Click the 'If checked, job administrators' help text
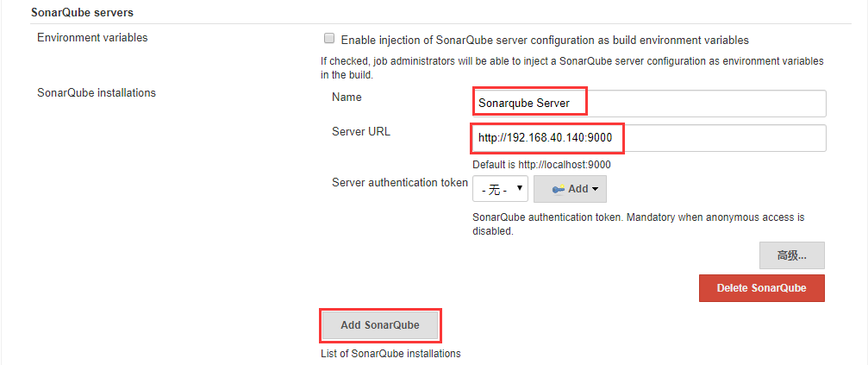 pyautogui.click(x=571, y=61)
